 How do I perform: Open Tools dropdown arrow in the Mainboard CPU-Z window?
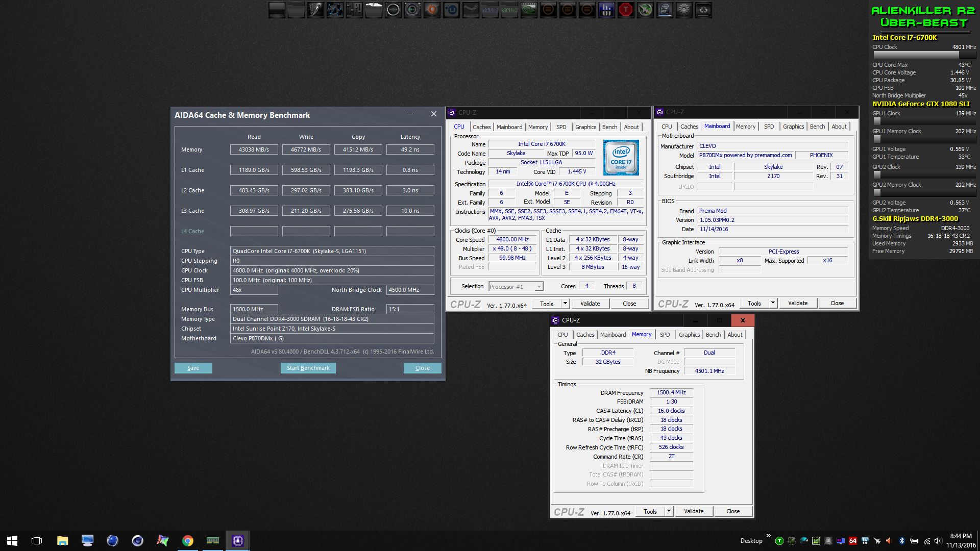click(773, 303)
